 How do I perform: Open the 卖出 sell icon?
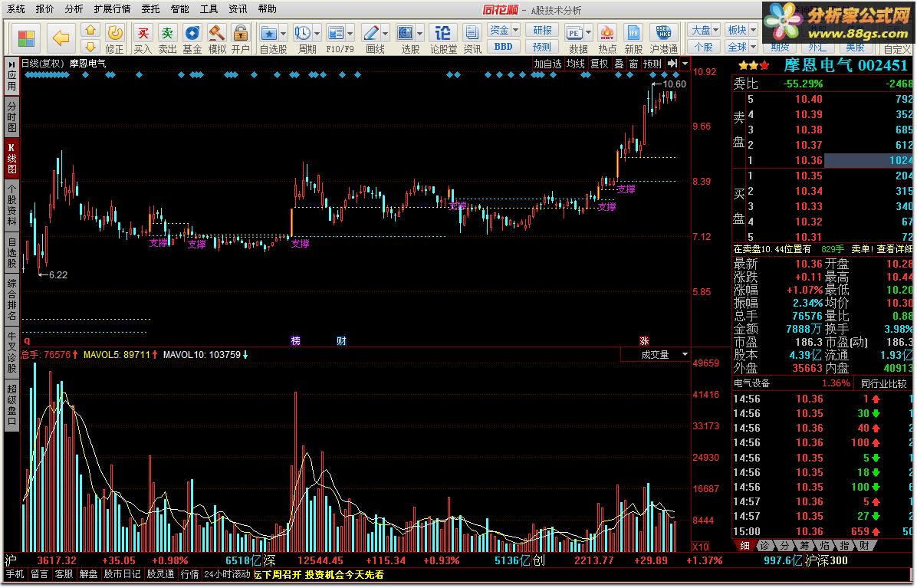coord(167,33)
